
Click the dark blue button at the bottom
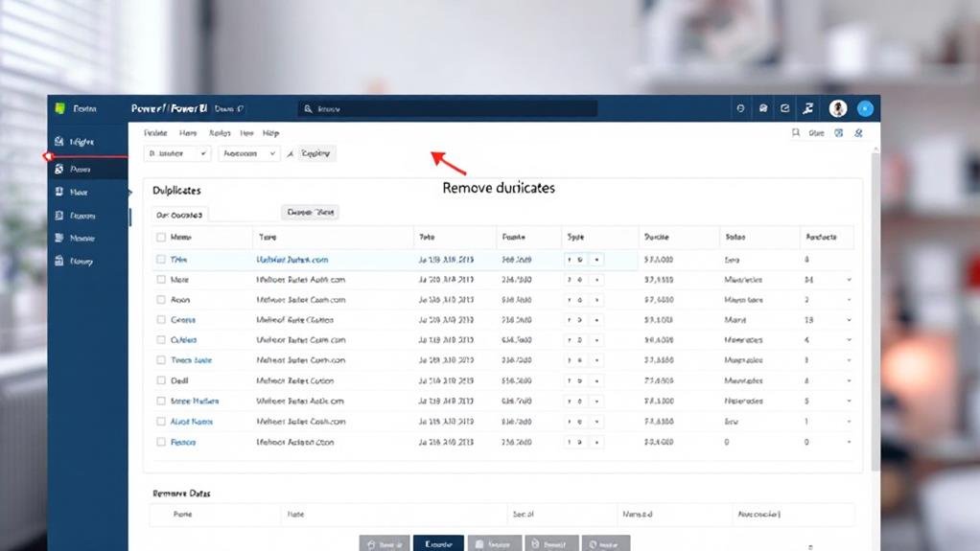(438, 543)
